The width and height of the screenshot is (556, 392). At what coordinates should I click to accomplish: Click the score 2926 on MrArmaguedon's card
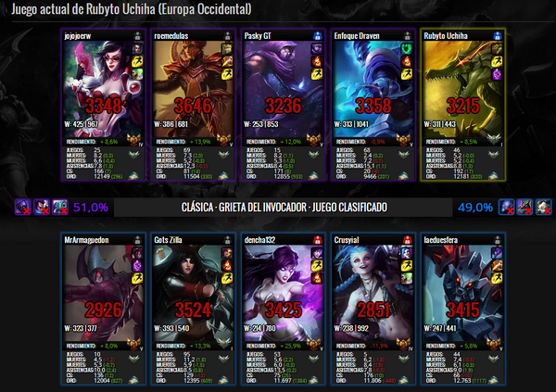[x=103, y=310]
